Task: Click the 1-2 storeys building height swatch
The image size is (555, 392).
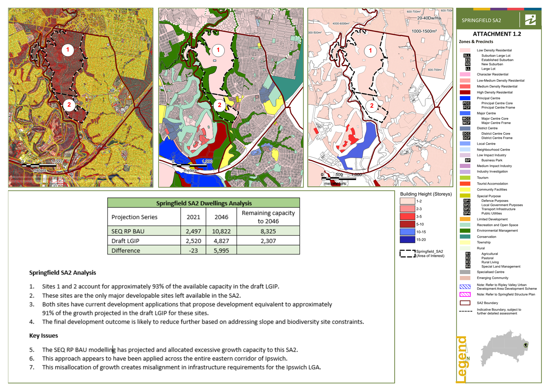Action: [x=407, y=201]
